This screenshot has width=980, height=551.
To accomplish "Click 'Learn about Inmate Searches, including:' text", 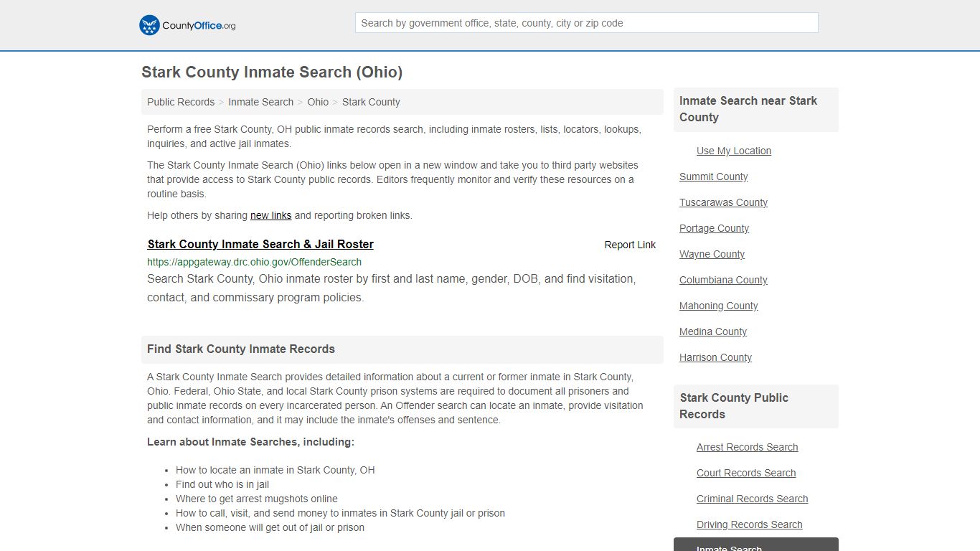I will 250,442.
